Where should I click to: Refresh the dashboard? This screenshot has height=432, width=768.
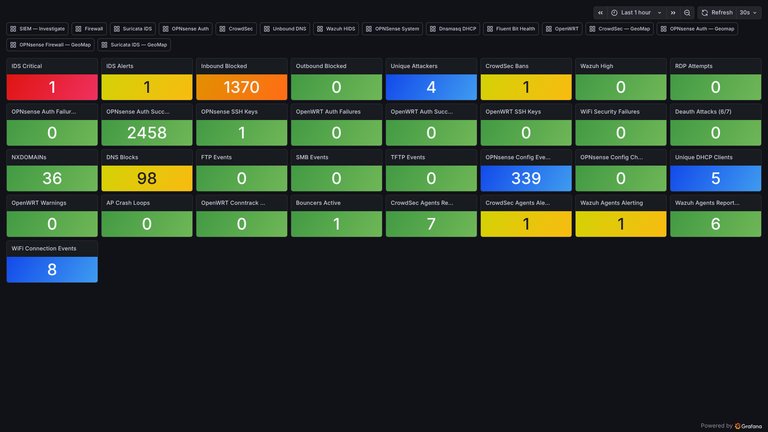(717, 13)
